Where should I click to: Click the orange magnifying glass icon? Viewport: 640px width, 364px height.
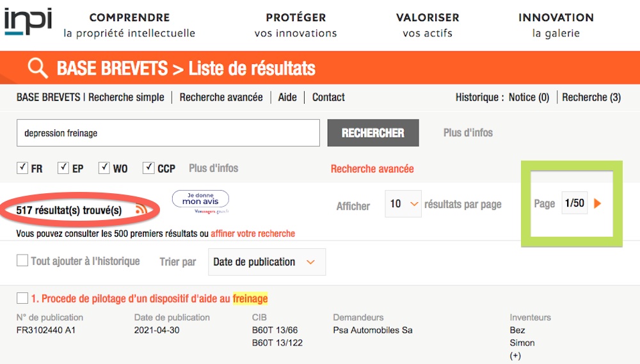point(38,68)
